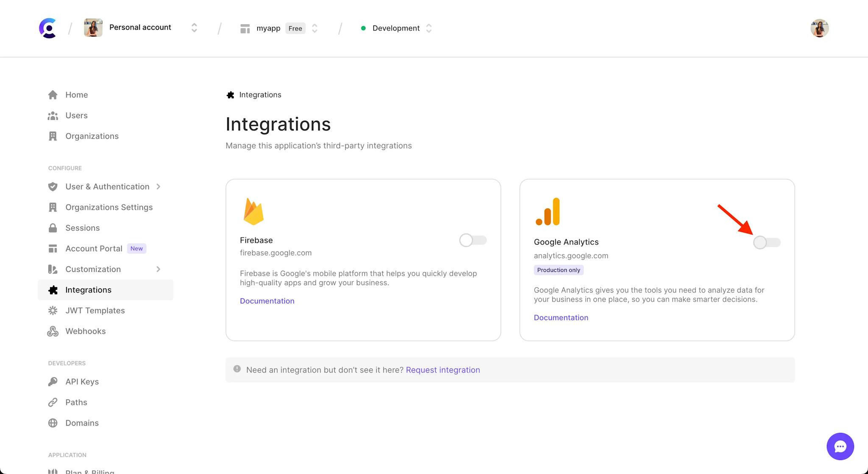Click the personal account profile avatar
The width and height of the screenshot is (868, 474).
pyautogui.click(x=92, y=28)
